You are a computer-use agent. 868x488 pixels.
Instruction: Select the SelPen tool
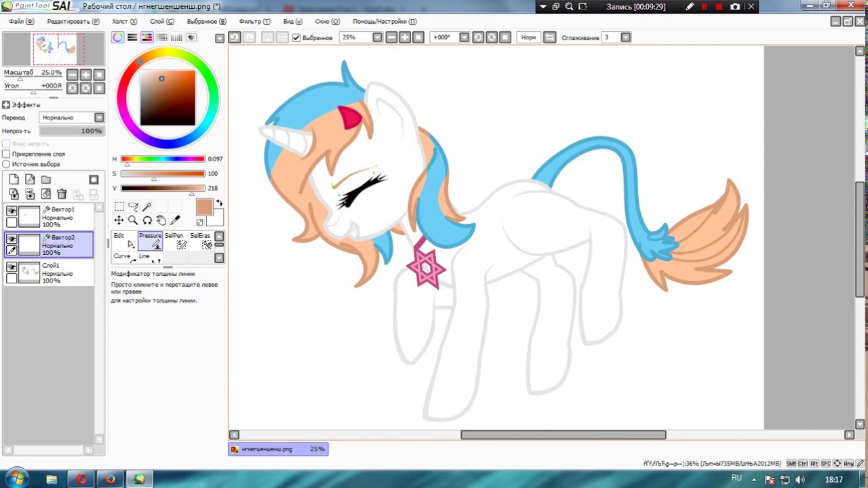pos(175,241)
